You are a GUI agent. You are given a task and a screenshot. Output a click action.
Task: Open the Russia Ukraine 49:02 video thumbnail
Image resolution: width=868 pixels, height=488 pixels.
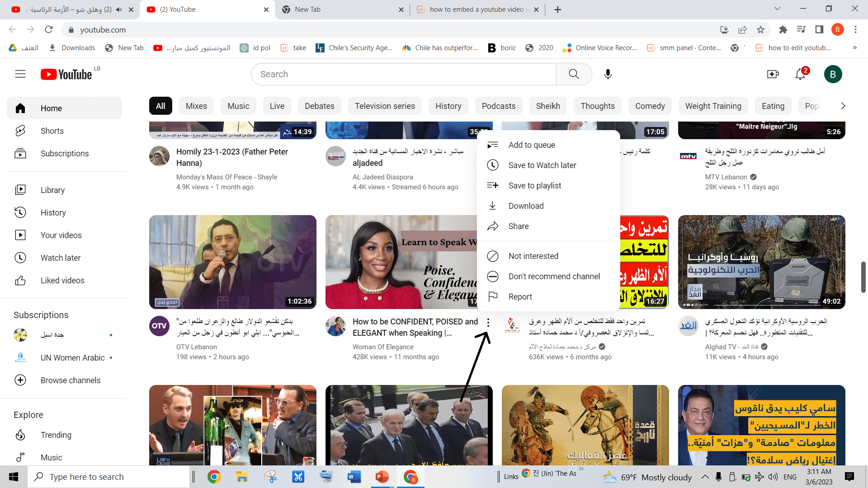point(762,262)
